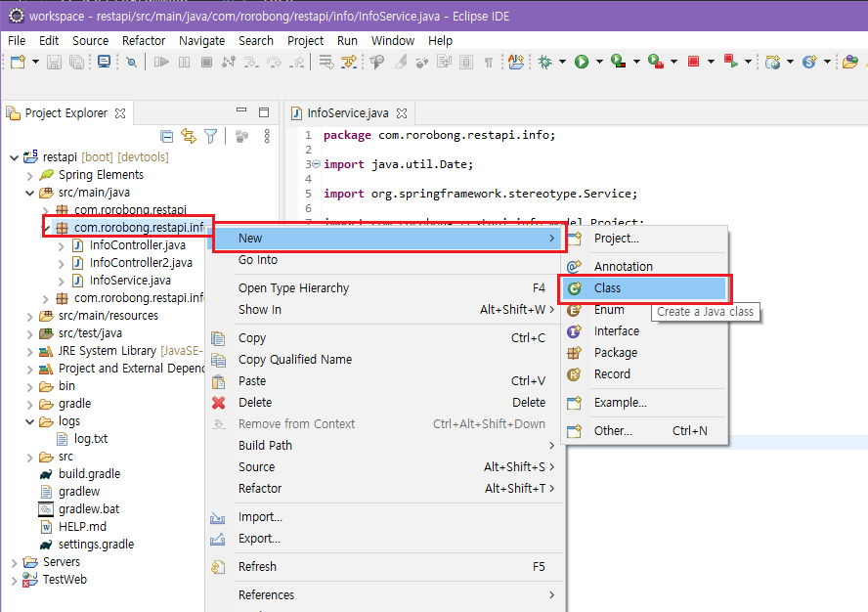This screenshot has height=612, width=868.
Task: Choose Package from the New submenu
Action: coord(644,353)
